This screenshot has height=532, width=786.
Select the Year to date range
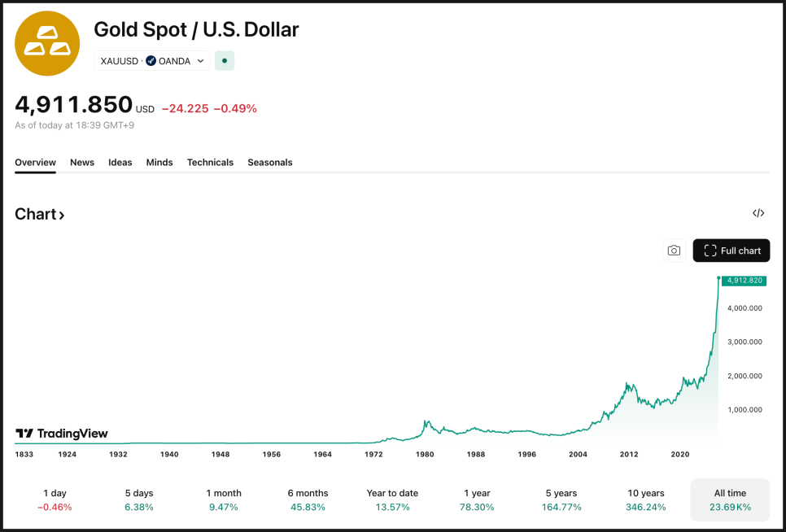click(x=392, y=499)
